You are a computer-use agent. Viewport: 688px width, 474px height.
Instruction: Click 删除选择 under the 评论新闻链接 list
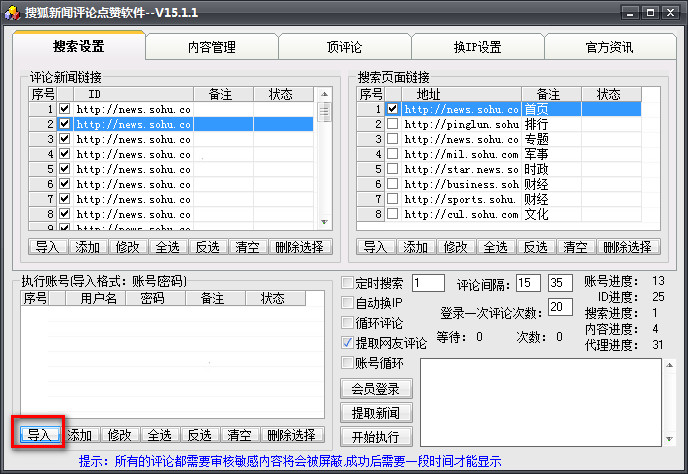point(300,247)
